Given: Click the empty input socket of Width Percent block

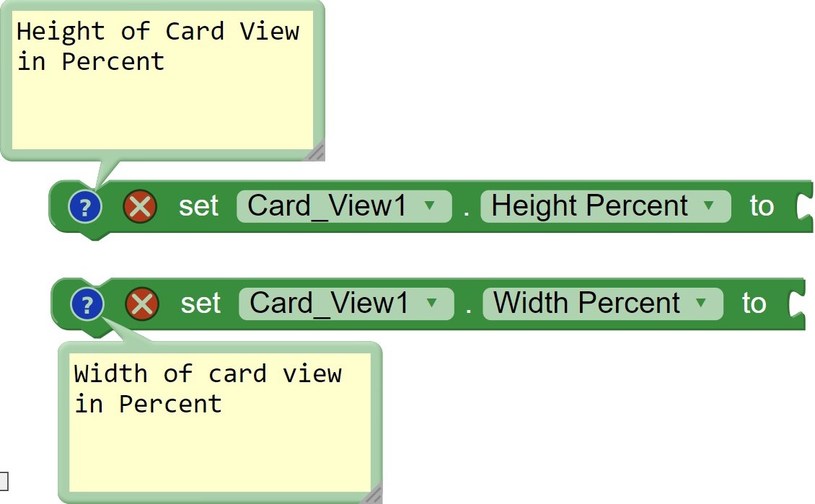Looking at the screenshot, I should 796,304.
